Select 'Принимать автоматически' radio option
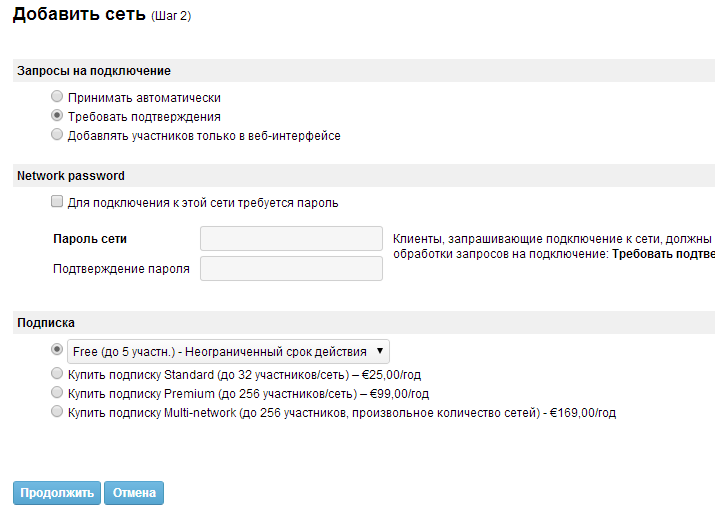The height and width of the screenshot is (511, 715). [57, 98]
